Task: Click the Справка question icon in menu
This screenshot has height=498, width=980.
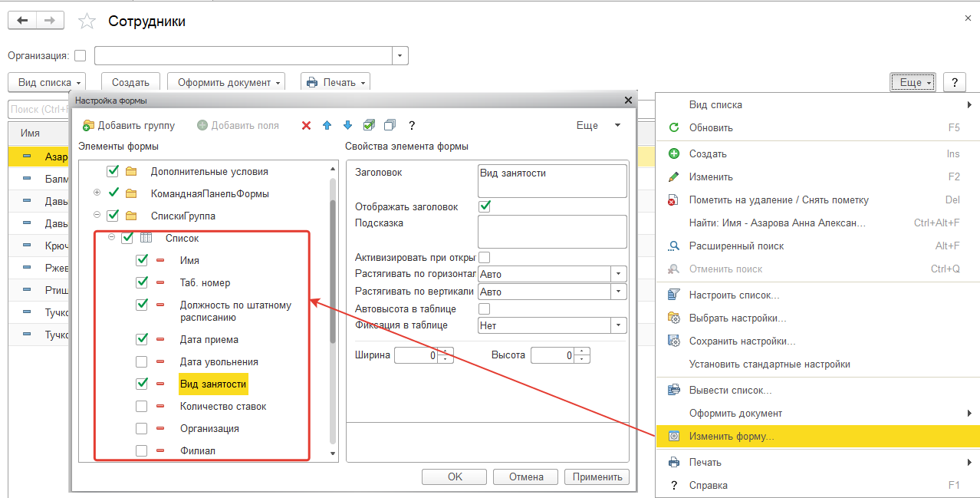Action: 674,485
